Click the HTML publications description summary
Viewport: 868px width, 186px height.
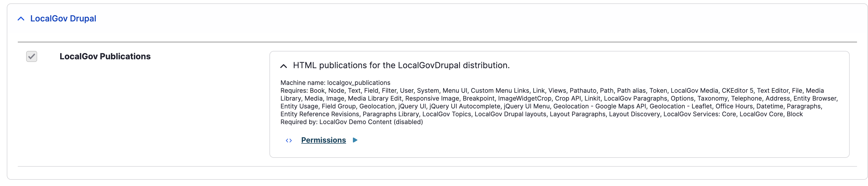[x=401, y=65]
